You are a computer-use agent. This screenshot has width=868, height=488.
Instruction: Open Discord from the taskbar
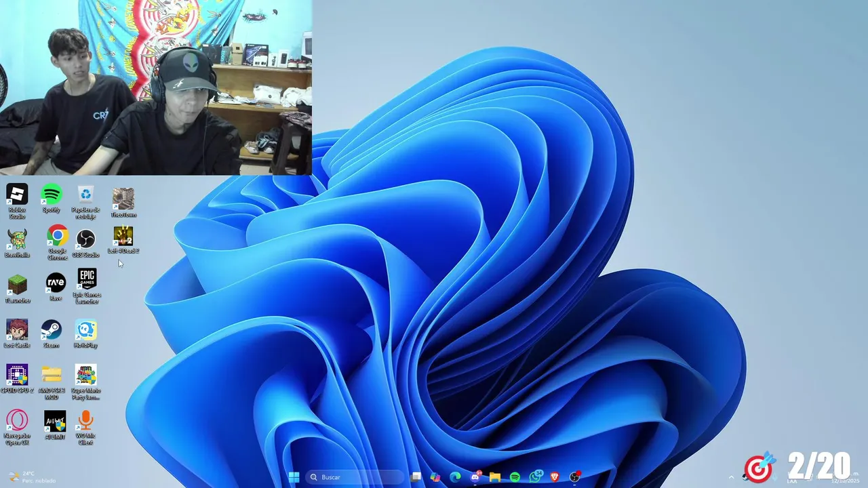pos(475,477)
